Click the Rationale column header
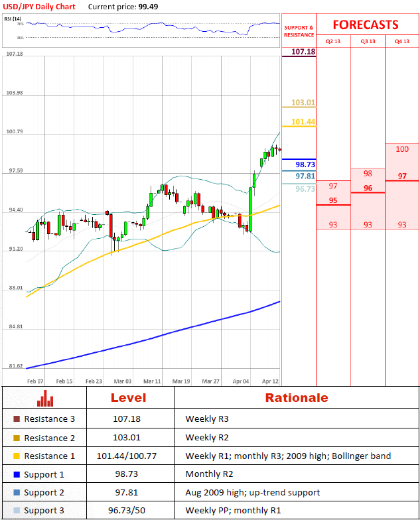The height and width of the screenshot is (520, 420). coord(297,398)
